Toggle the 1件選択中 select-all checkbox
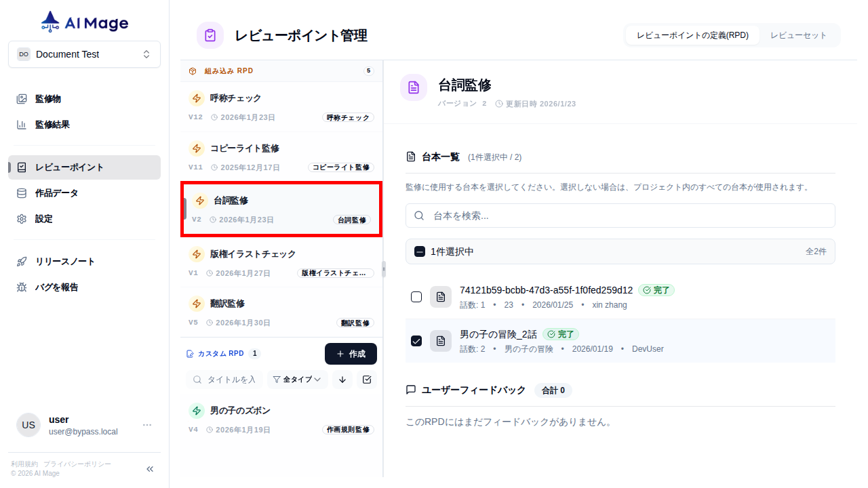 tap(420, 251)
